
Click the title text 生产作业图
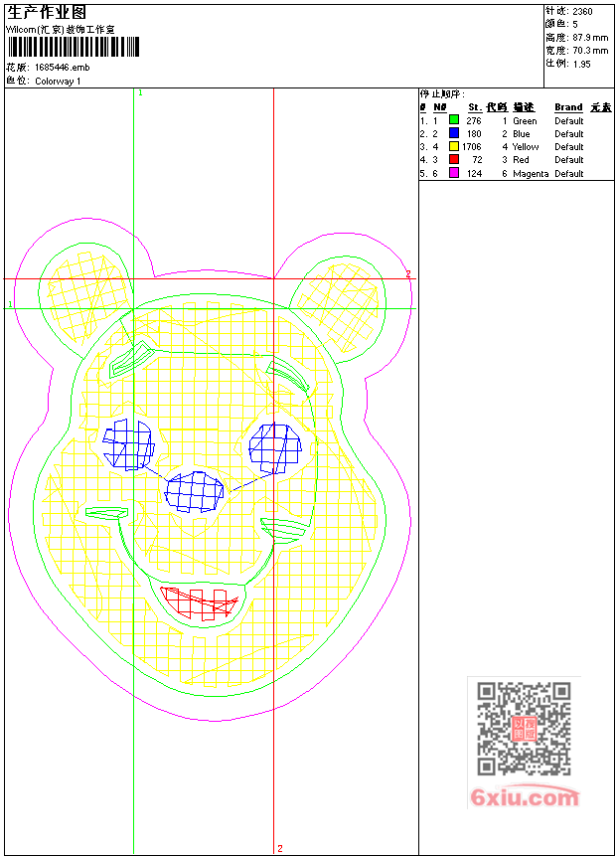47,12
